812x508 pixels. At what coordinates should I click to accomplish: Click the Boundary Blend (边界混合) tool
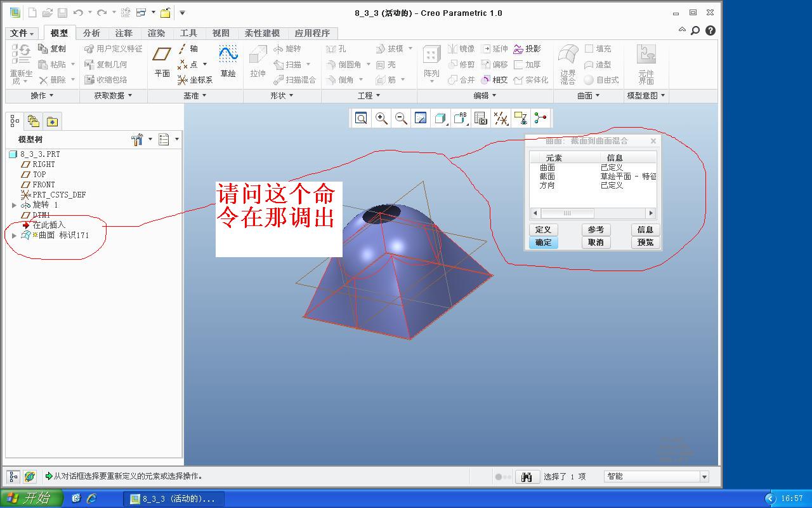(x=568, y=63)
